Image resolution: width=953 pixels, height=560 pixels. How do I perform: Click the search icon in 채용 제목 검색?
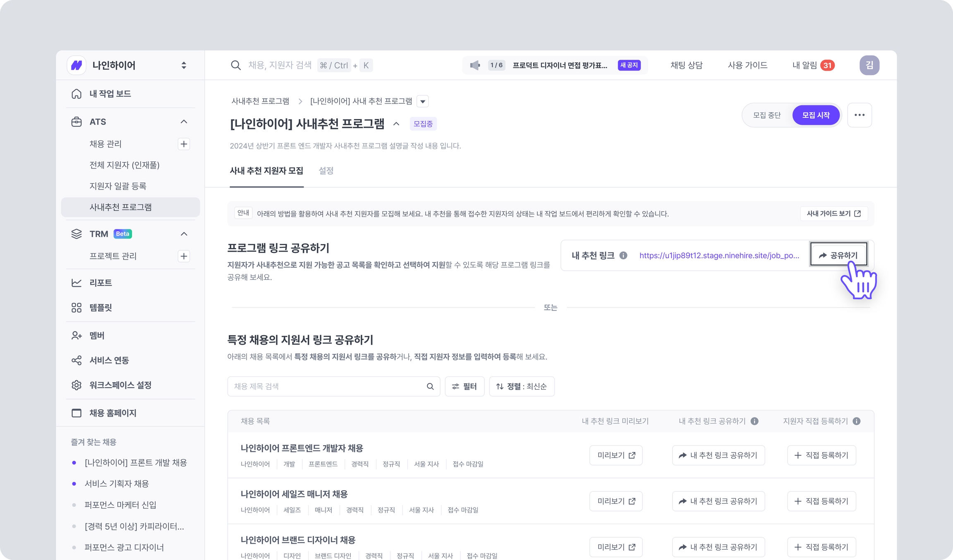pos(430,386)
